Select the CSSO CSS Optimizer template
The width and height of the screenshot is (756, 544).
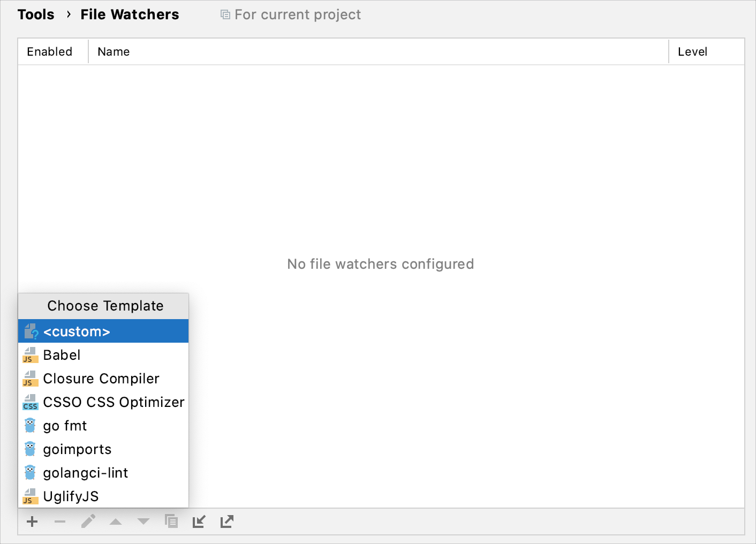pyautogui.click(x=114, y=402)
